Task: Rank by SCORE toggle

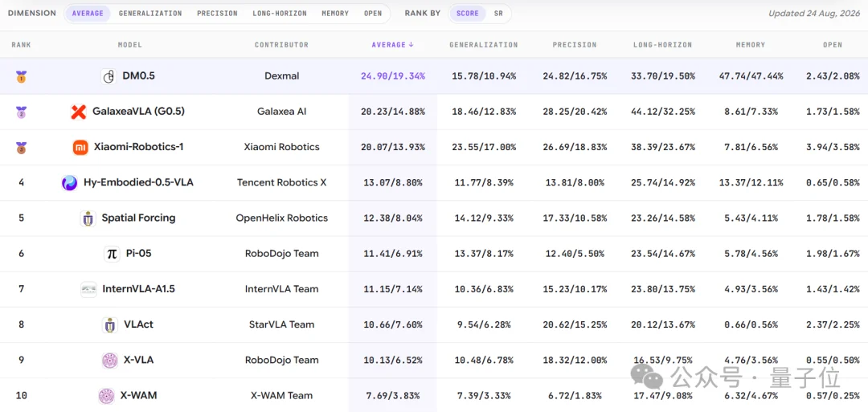Action: pos(468,14)
